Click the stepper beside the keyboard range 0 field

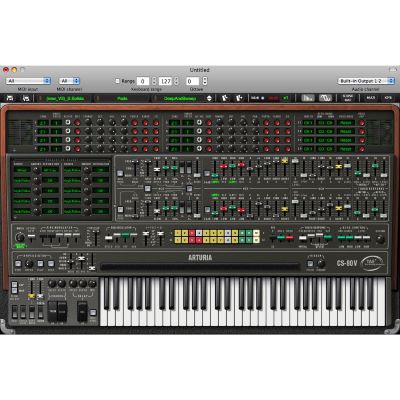154,81
